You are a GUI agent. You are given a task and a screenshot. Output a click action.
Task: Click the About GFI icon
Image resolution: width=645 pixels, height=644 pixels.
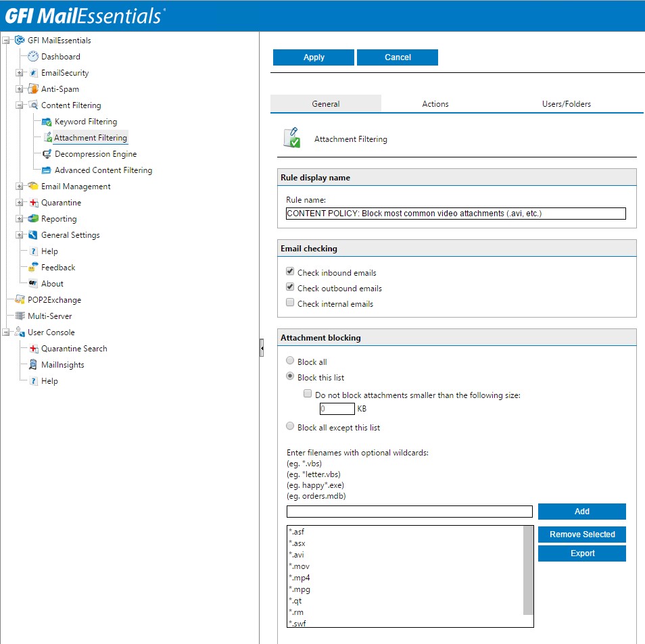point(33,283)
